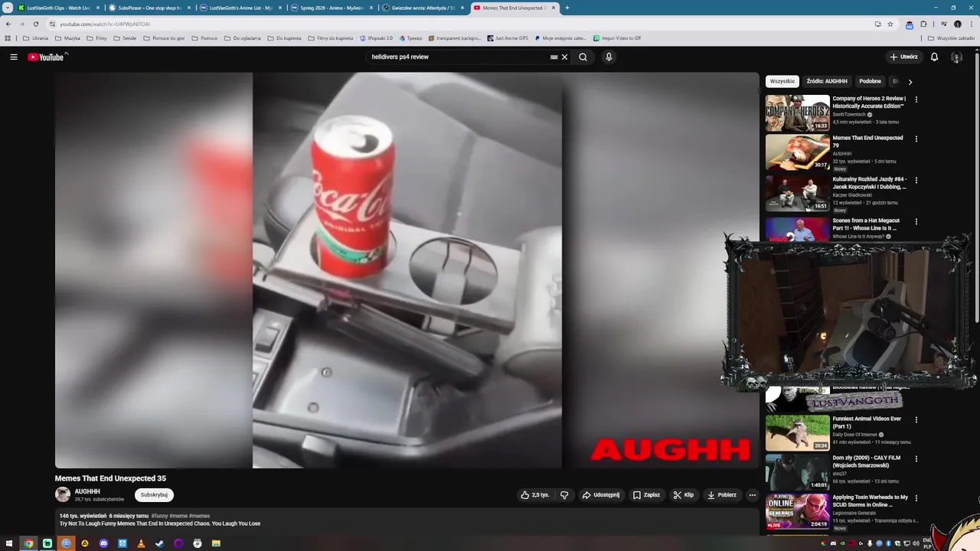Open the account avatar menu
Image resolution: width=980 pixels, height=551 pixels.
(x=956, y=57)
